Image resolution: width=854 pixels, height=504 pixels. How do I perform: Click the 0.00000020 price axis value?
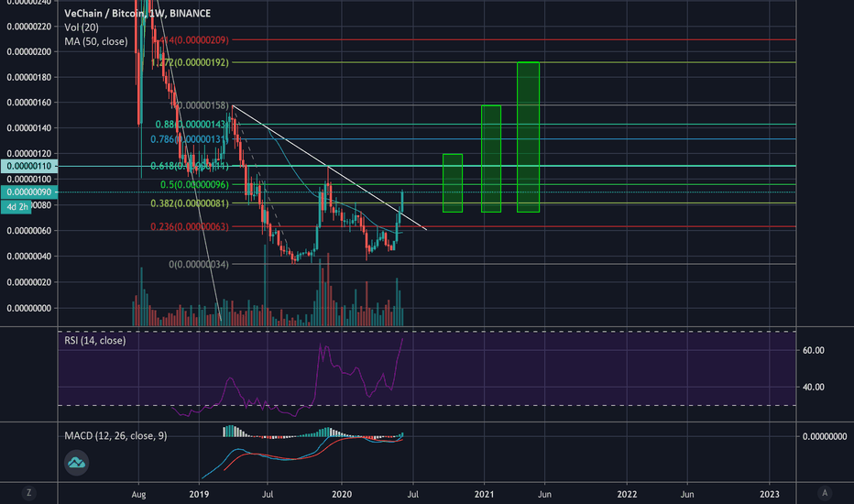tap(29, 282)
